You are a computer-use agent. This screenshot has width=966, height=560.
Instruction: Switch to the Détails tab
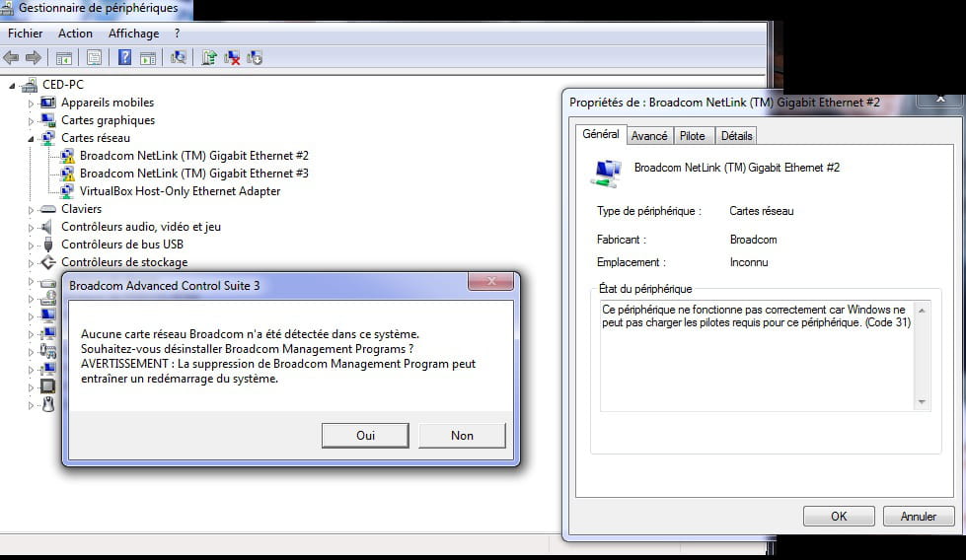pos(737,136)
